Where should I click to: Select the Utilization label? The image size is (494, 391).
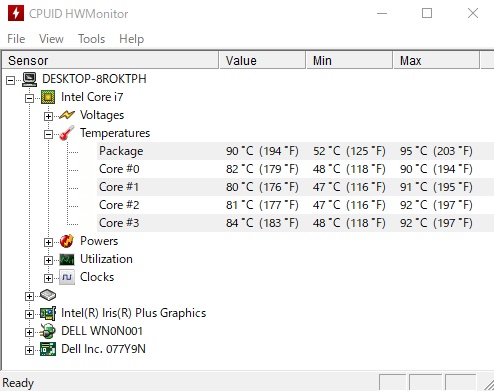click(106, 259)
